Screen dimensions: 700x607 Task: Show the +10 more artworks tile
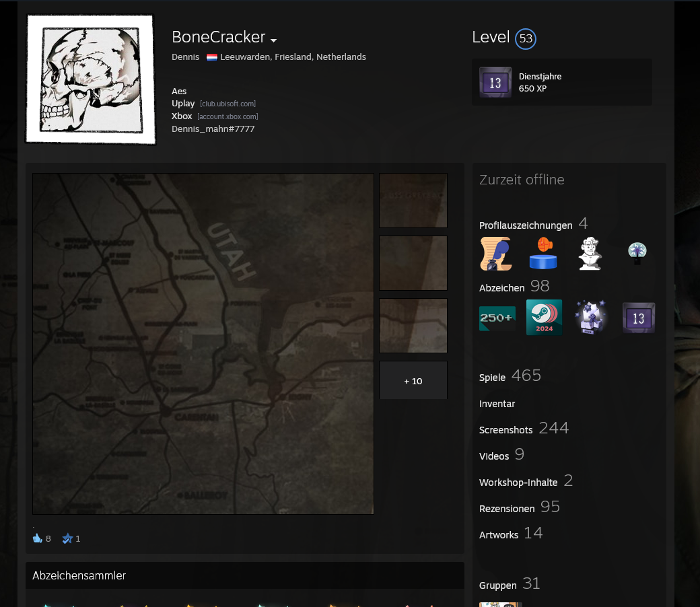coord(413,381)
